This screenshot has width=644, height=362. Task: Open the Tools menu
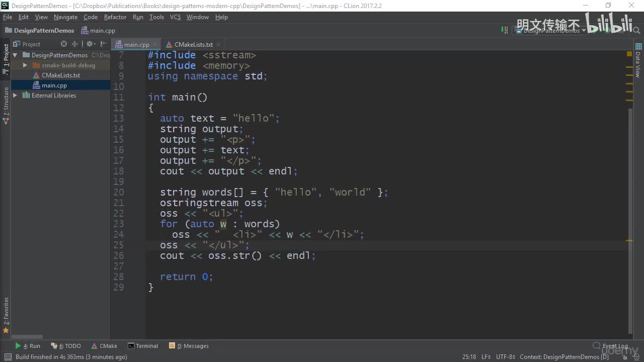[x=156, y=17]
